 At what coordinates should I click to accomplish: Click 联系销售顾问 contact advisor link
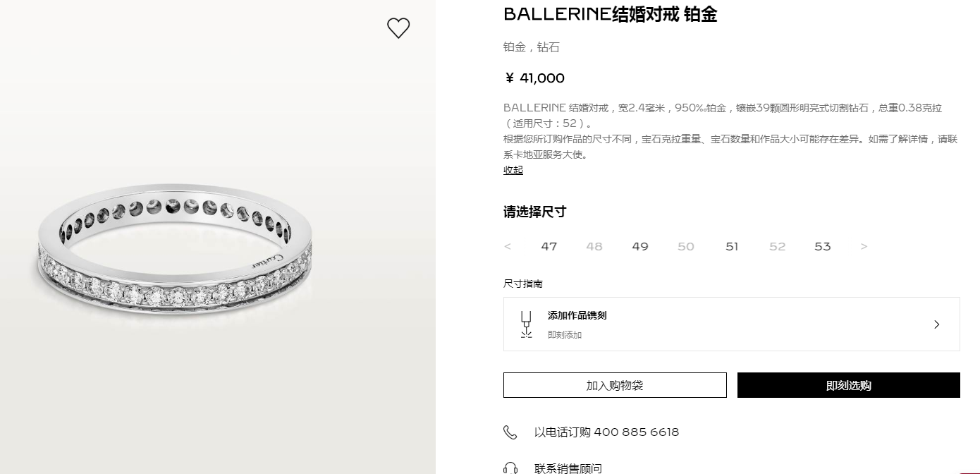568,468
